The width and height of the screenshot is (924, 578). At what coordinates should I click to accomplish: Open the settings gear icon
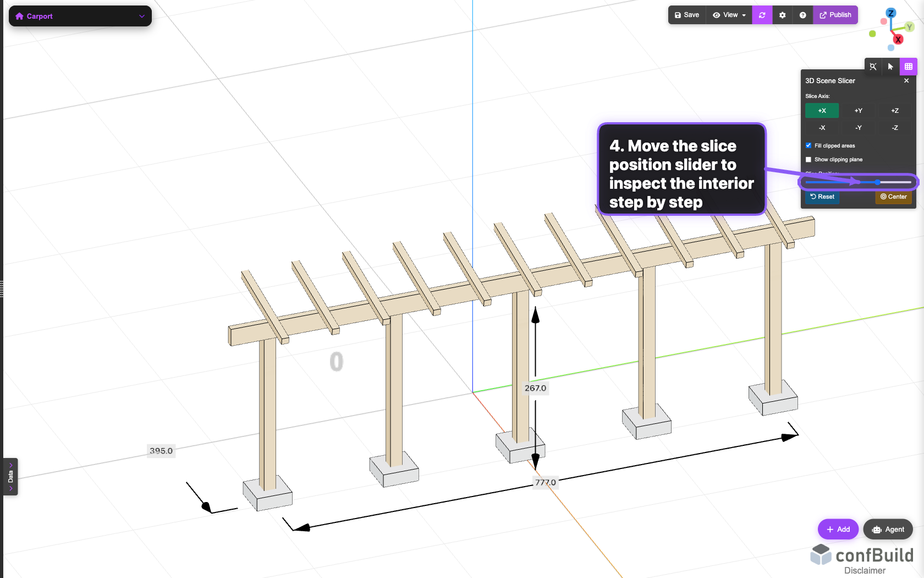click(x=782, y=15)
